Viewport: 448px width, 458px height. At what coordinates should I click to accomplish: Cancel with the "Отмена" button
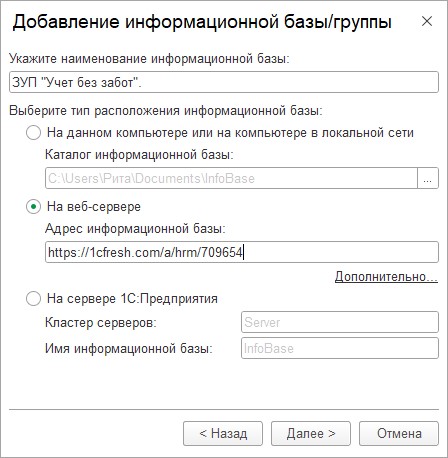tap(399, 433)
